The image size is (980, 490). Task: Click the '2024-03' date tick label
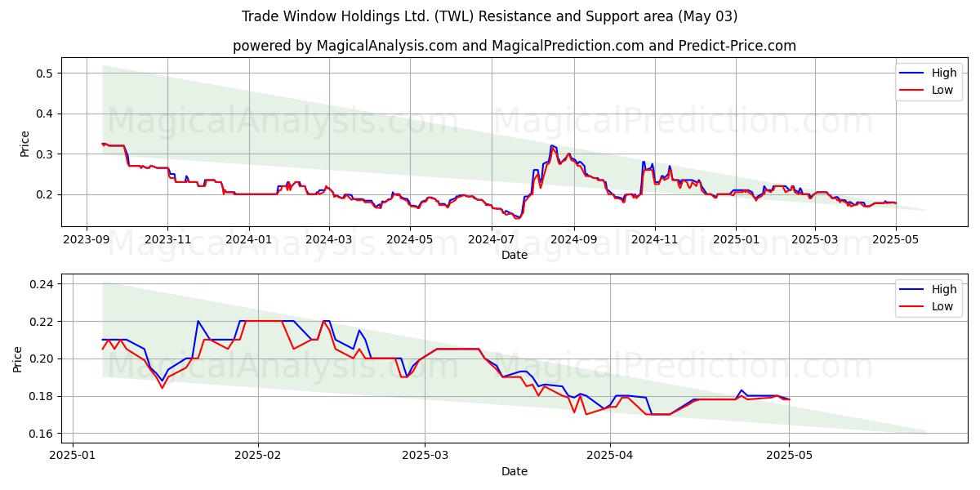(329, 240)
